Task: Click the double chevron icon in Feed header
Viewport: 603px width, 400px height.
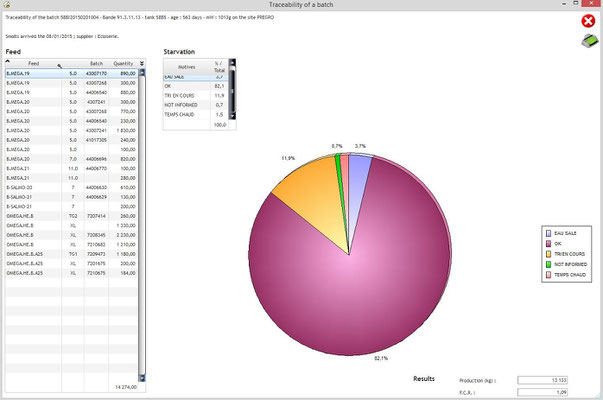Action: (x=142, y=63)
